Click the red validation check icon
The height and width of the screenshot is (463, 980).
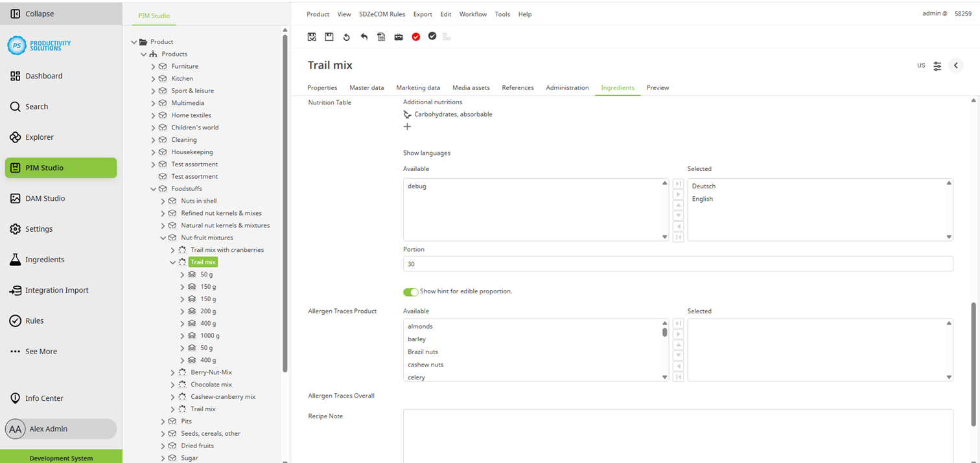pos(415,37)
